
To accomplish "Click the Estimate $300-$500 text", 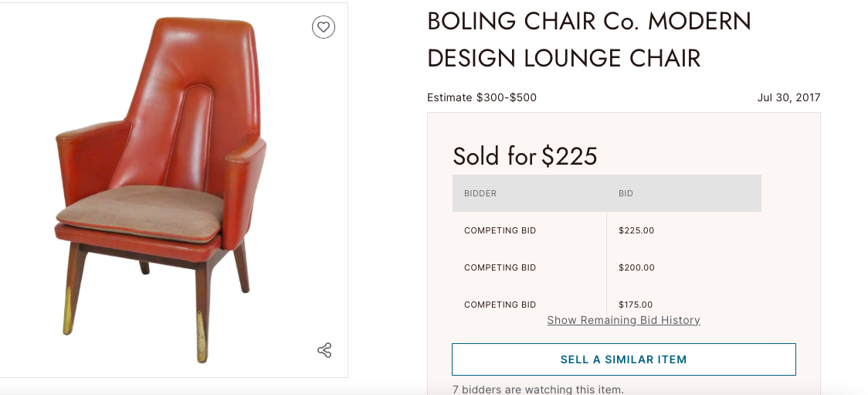I will (482, 97).
